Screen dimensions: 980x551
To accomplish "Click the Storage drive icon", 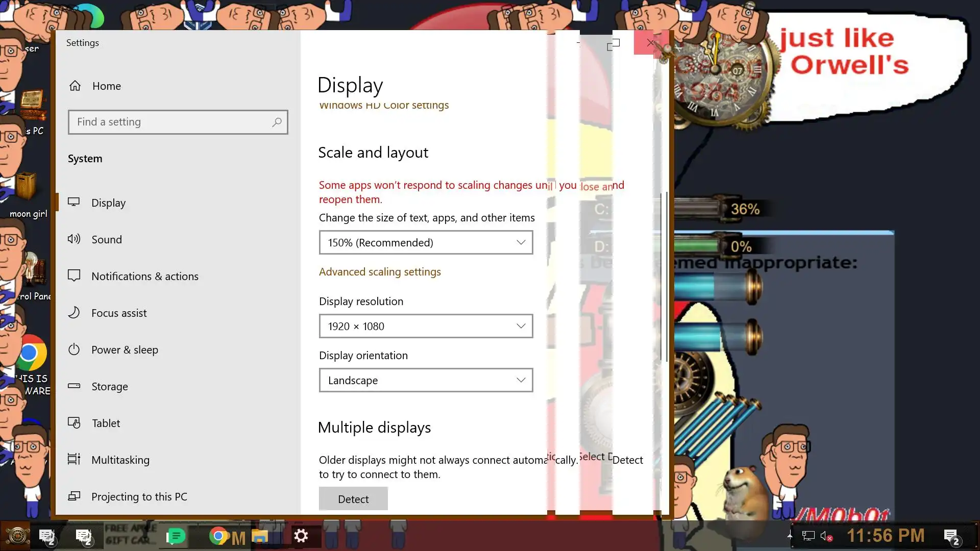I will pyautogui.click(x=74, y=386).
